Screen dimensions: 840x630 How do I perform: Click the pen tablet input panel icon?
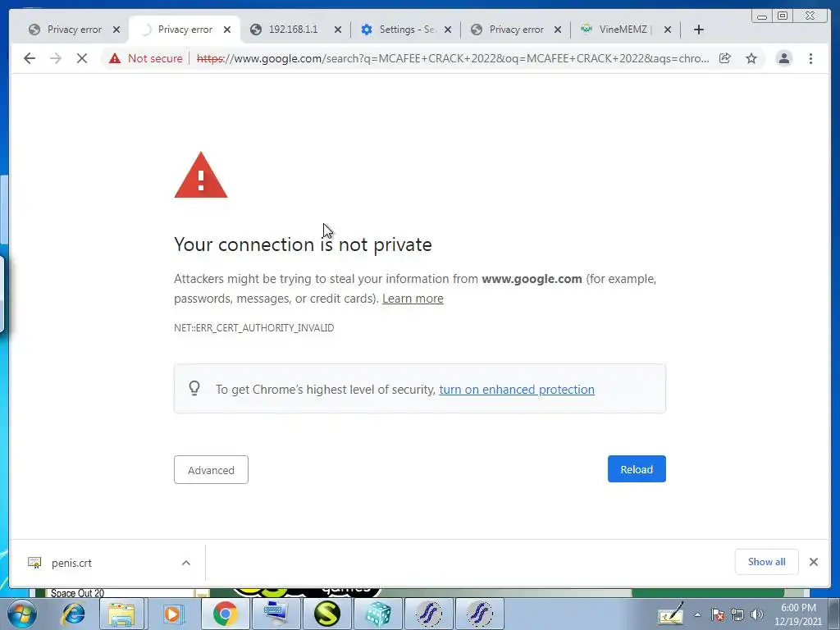(670, 614)
